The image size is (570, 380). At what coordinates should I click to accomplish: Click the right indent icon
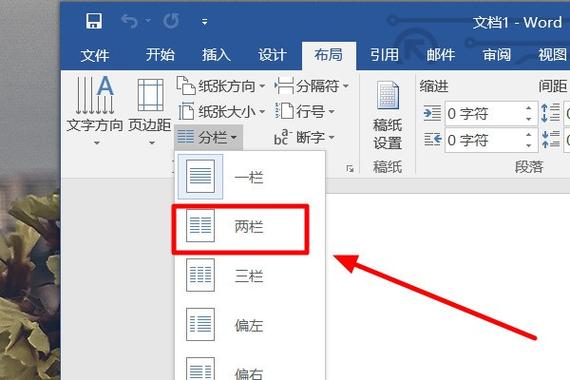[432, 139]
